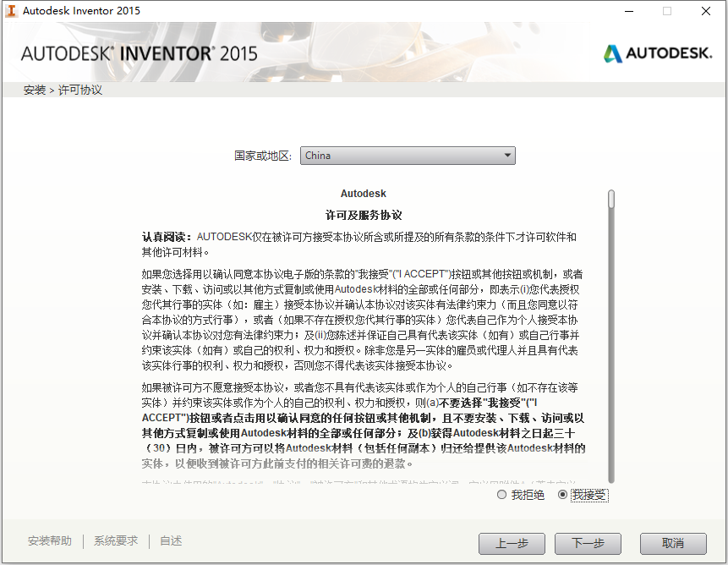Click the Autodesk logo in the header
The image size is (728, 565).
658,53
